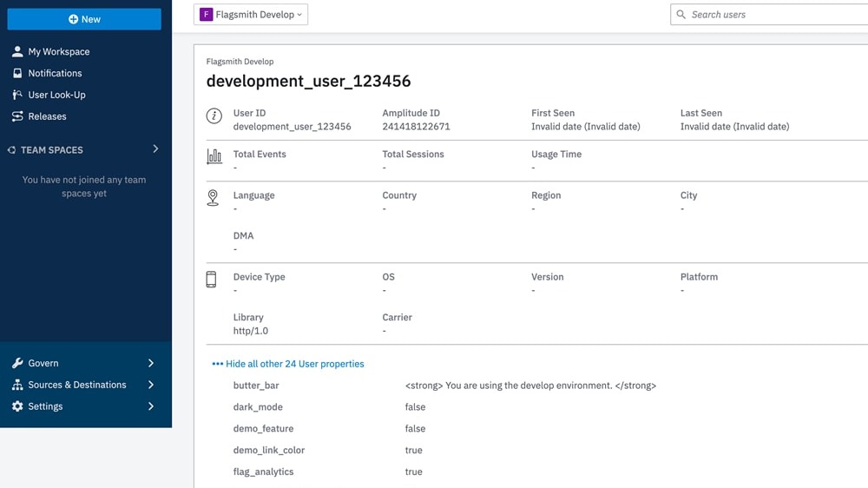Click the development_user_123456 page title

pos(308,81)
